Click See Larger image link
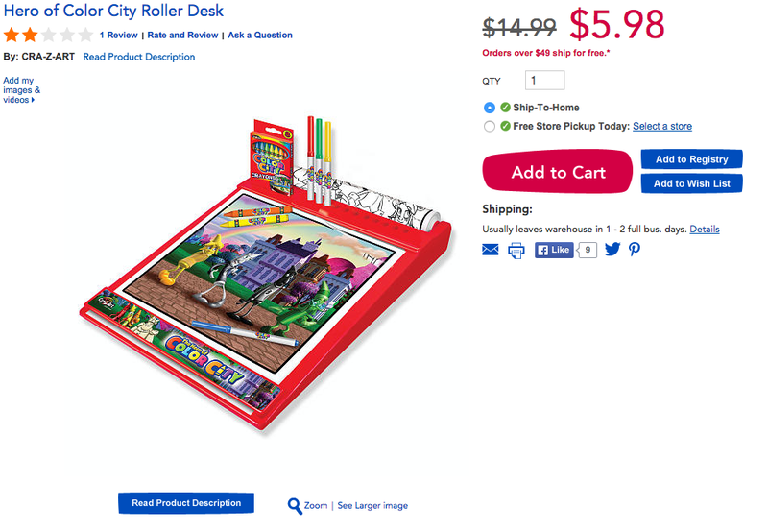The image size is (768, 532). pyautogui.click(x=372, y=505)
